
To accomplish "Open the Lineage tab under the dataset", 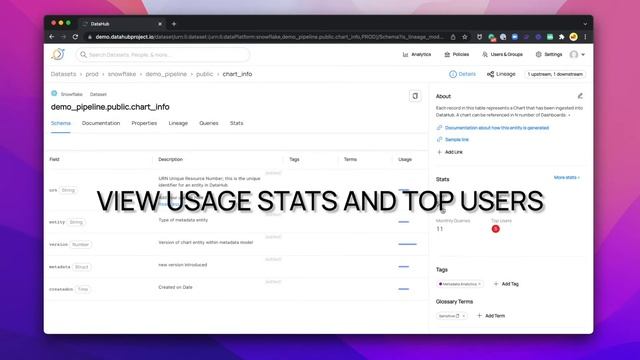I will click(x=178, y=123).
